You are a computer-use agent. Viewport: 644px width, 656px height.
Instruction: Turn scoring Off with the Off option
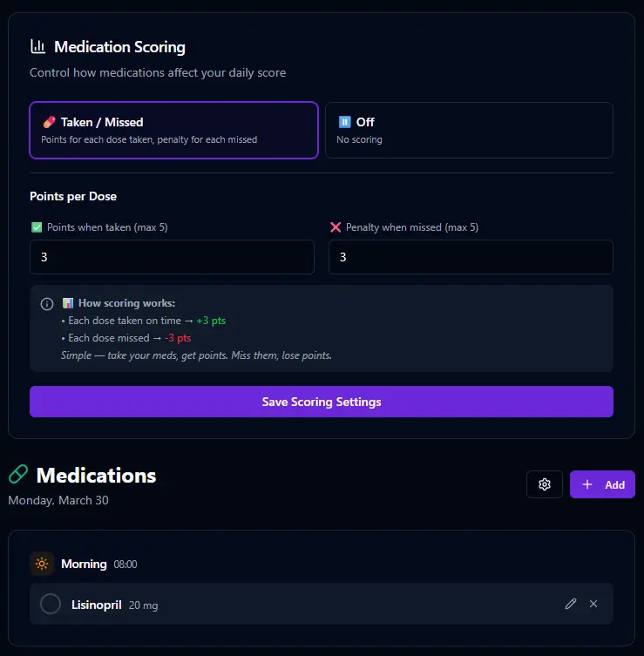469,131
